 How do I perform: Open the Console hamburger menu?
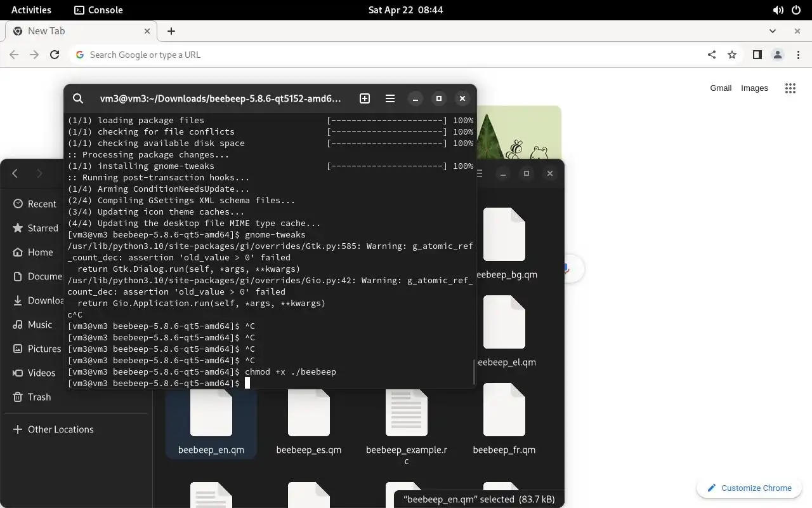click(390, 98)
